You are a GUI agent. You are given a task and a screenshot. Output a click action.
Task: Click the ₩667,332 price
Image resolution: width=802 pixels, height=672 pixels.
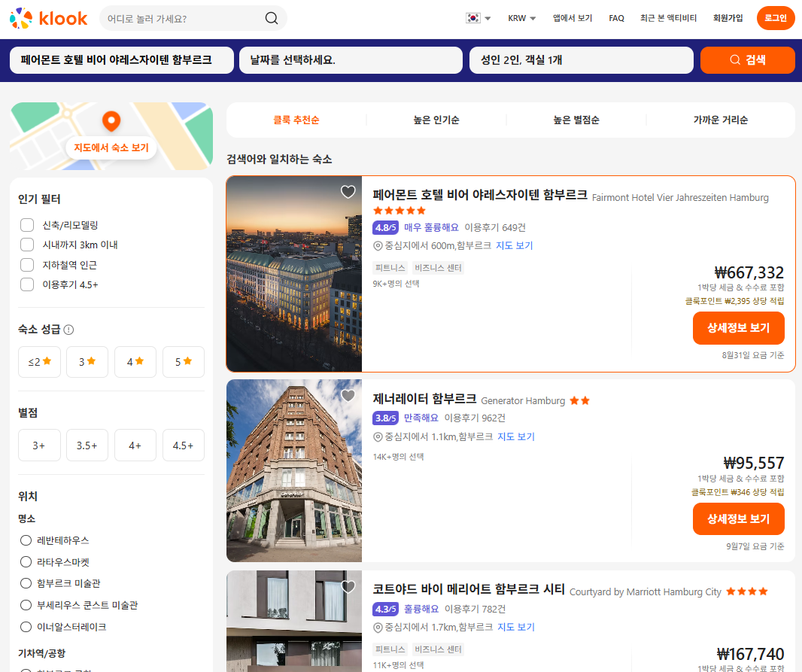[749, 272]
